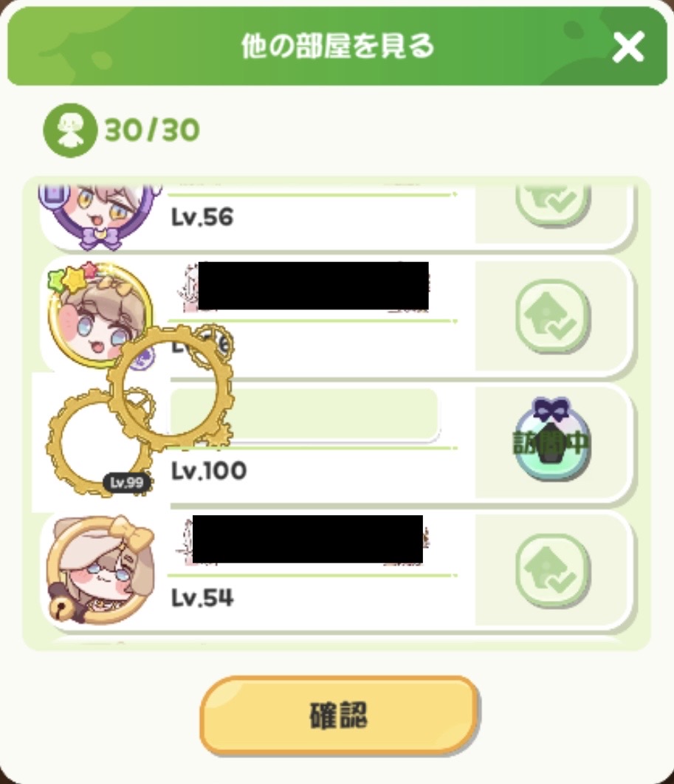Image resolution: width=674 pixels, height=784 pixels.
Task: Tap the hidden name above Lv.54
Action: pyautogui.click(x=308, y=539)
